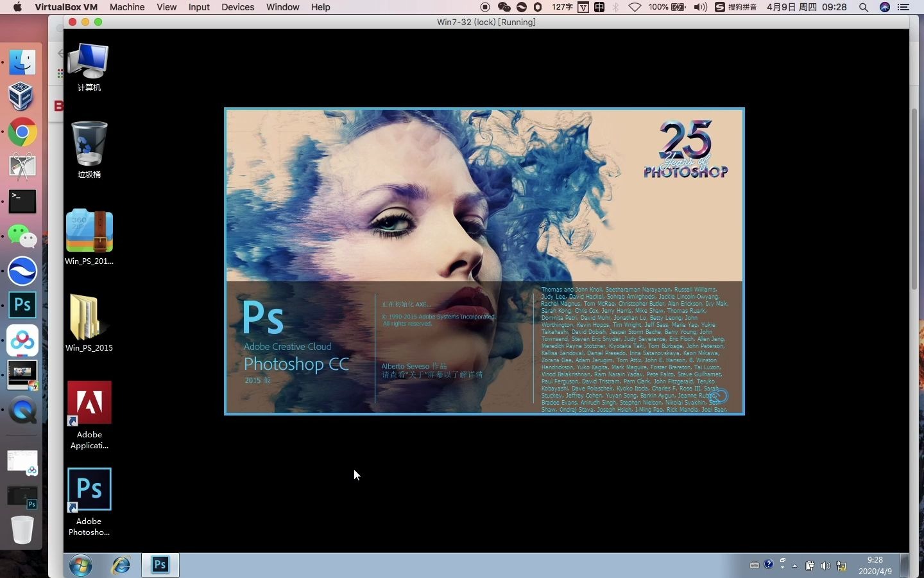Viewport: 924px width, 578px height.
Task: Click the 100% battery indicator in the menu bar
Action: [x=667, y=7]
